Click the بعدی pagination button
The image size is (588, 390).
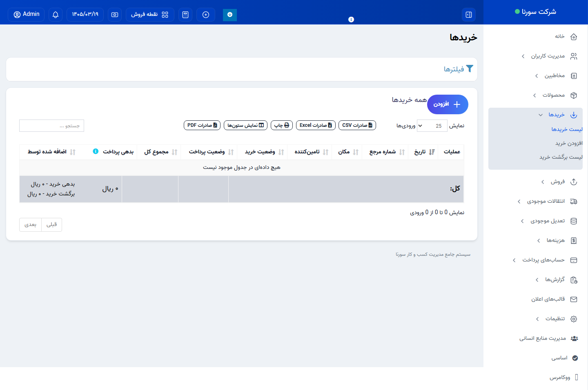[30, 225]
